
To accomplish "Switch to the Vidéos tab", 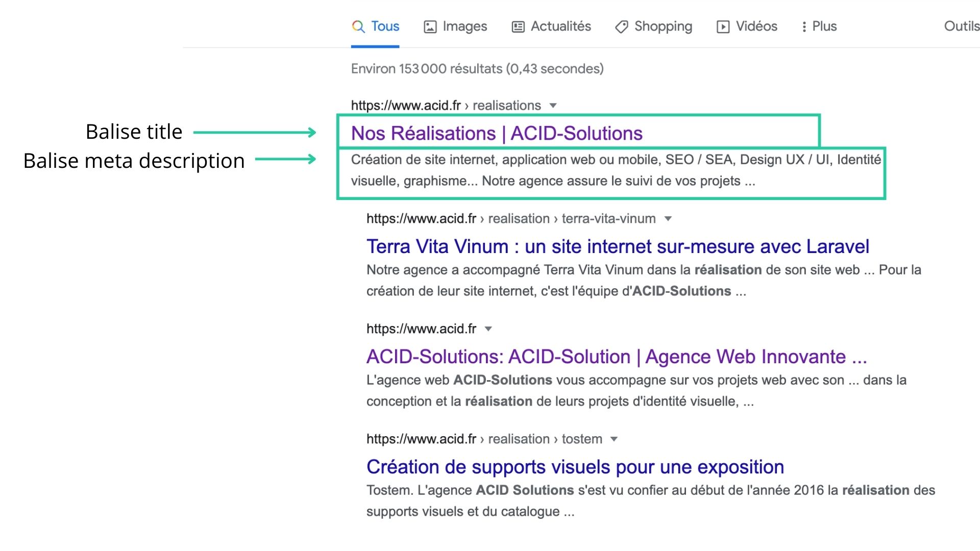I will [747, 27].
